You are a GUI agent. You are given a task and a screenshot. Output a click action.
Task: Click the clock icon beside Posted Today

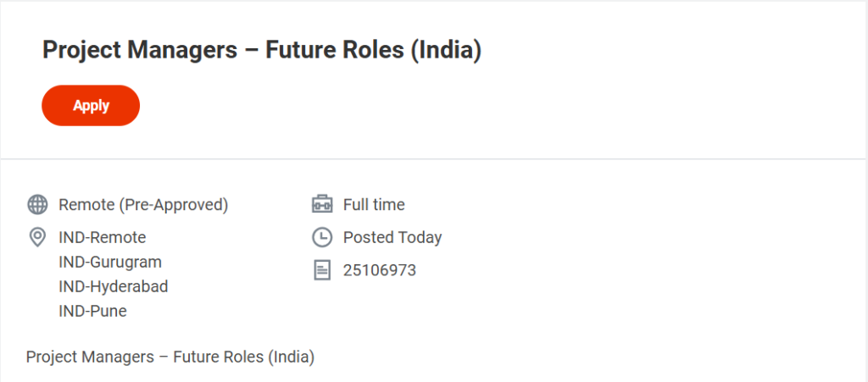click(322, 237)
